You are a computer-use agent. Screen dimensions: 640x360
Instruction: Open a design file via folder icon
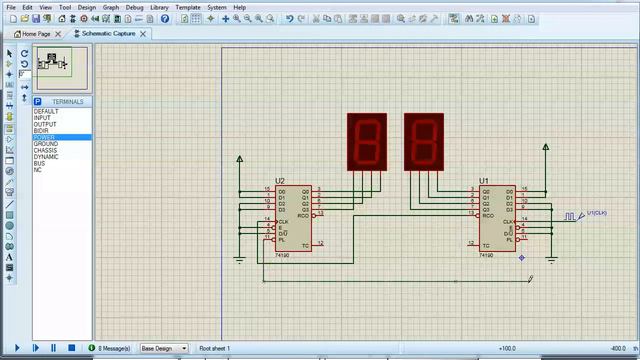24,19
